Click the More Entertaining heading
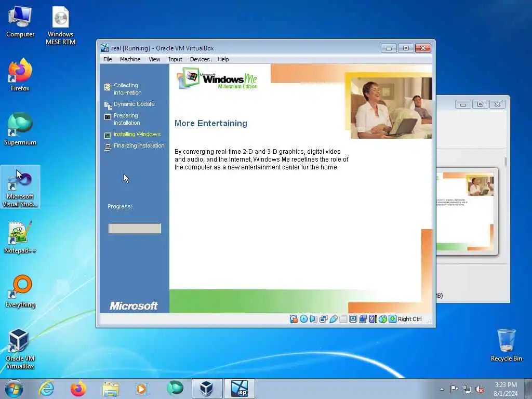Image resolution: width=532 pixels, height=399 pixels. coord(211,123)
